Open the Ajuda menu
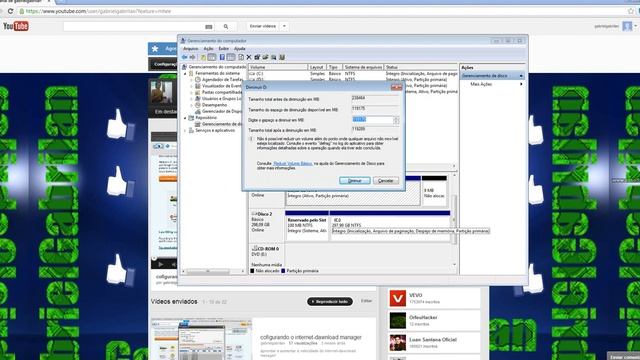The width and height of the screenshot is (640, 360). click(240, 49)
